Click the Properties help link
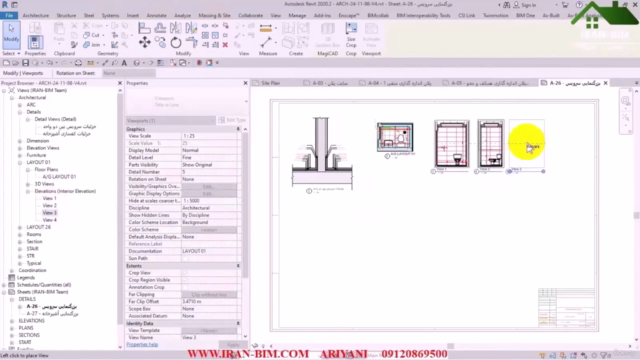The height and width of the screenshot is (360, 640). click(142, 344)
